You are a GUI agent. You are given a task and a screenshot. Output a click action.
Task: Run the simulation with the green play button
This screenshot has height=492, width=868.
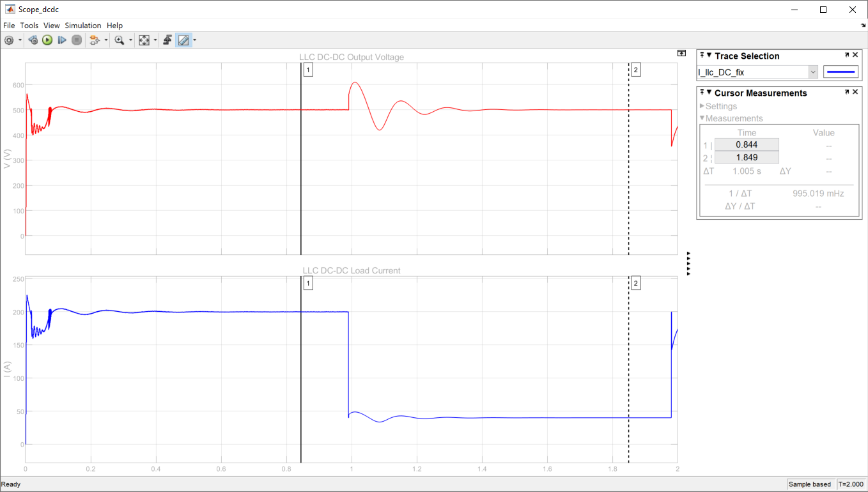47,40
